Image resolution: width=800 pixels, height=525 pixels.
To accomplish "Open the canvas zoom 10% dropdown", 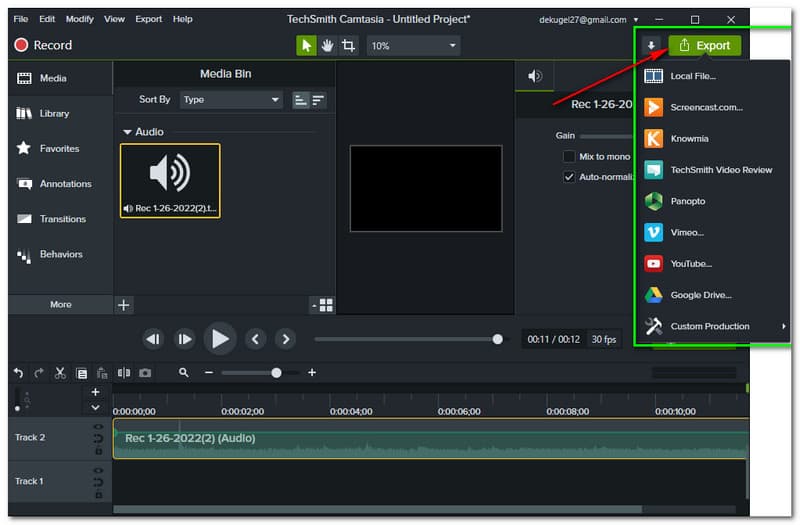I will point(414,46).
